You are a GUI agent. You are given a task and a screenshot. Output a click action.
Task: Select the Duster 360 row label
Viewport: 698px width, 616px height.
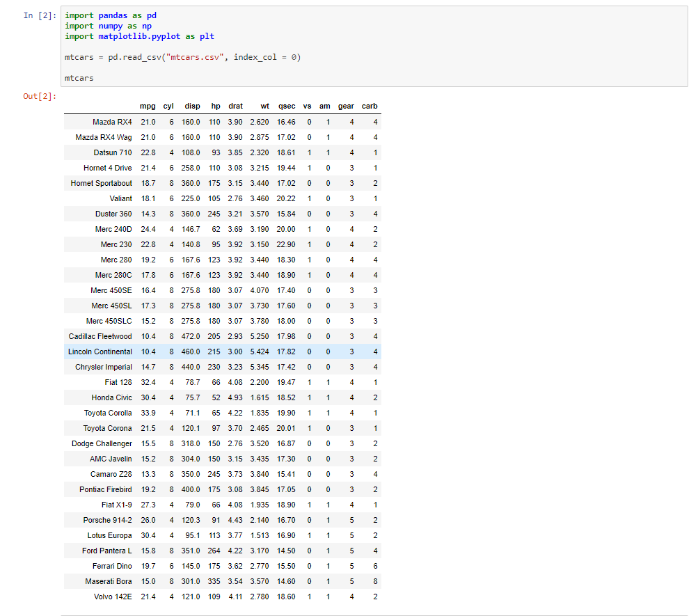coord(113,214)
